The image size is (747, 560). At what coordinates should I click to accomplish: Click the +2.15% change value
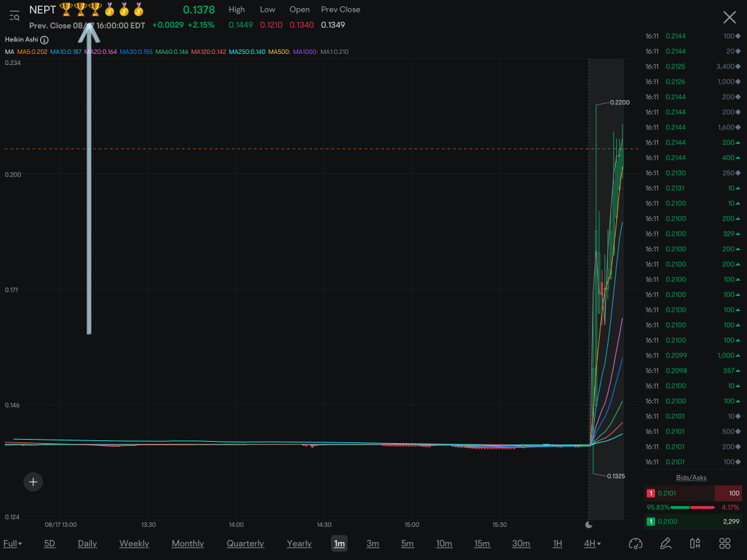(201, 25)
